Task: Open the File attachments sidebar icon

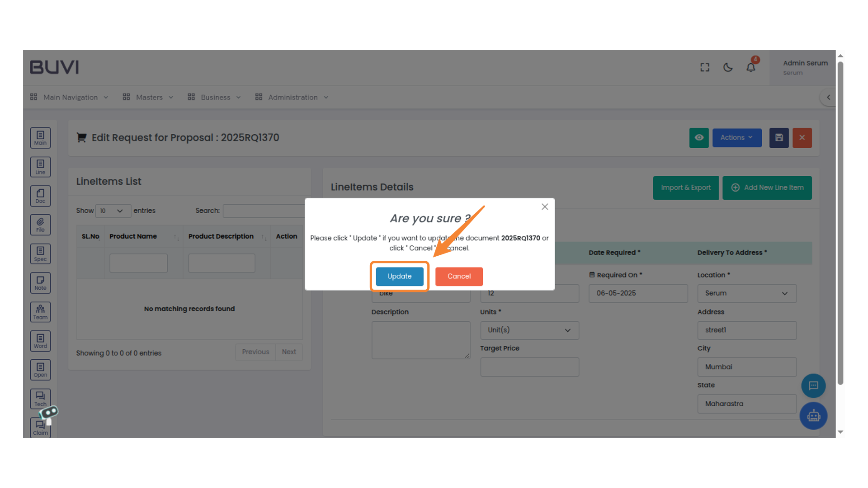Action: [x=40, y=225]
